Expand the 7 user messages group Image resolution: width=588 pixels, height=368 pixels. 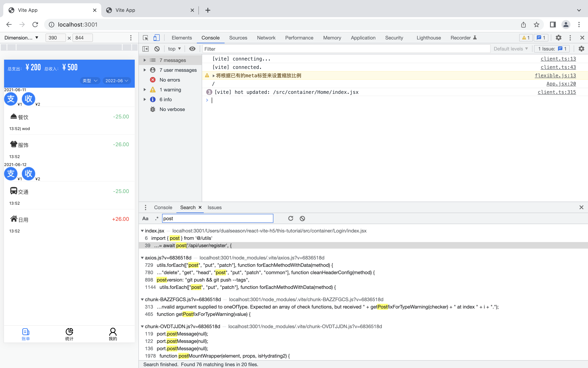pyautogui.click(x=145, y=70)
